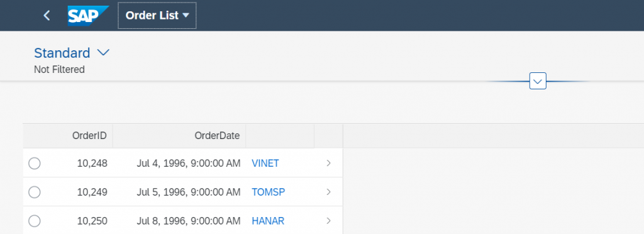Expand the collapsed header with chevron button
The width and height of the screenshot is (644, 234).
pyautogui.click(x=538, y=81)
